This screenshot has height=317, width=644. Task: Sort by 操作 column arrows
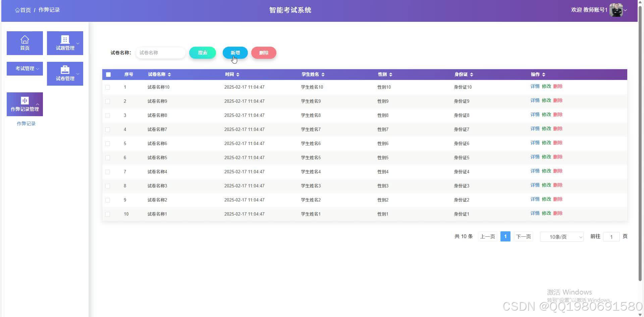[x=544, y=75]
